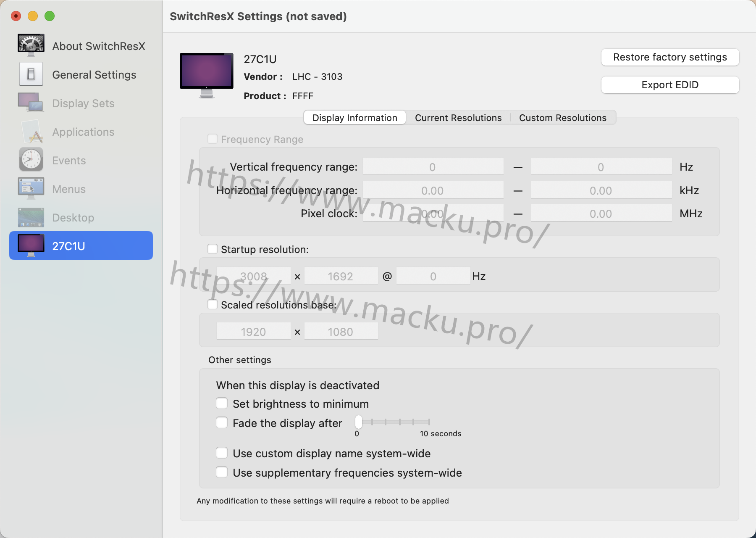Viewport: 756px width, 538px height.
Task: Click the Desktop sidebar icon
Action: (x=31, y=217)
